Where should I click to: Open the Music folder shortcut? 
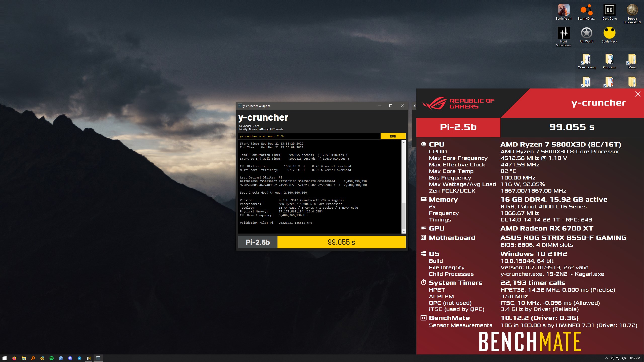click(x=632, y=61)
